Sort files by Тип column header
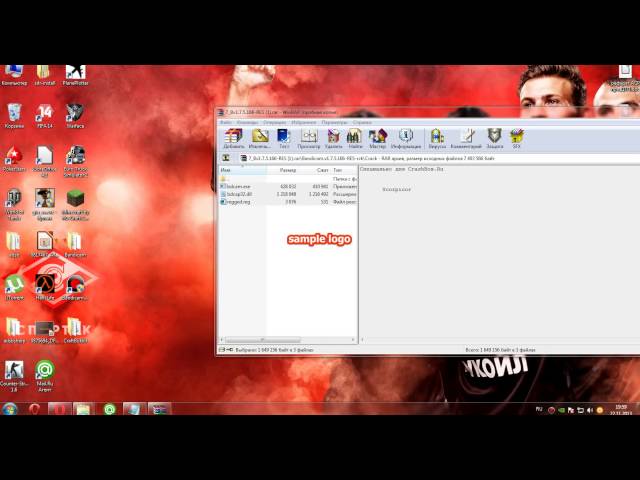Viewport: 640px width, 480px height. [344, 170]
